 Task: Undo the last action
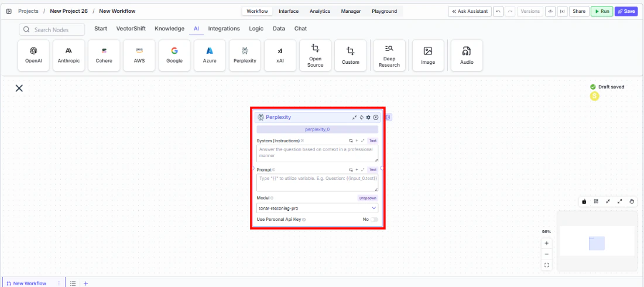coord(498,12)
